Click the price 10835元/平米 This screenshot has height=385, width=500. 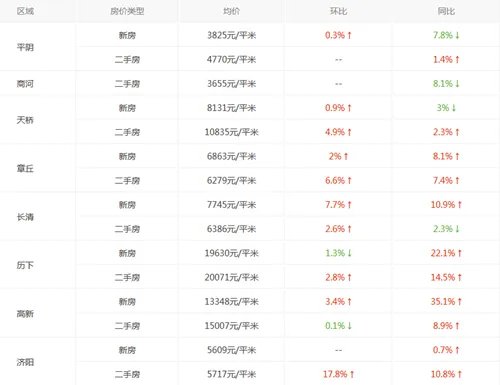pyautogui.click(x=231, y=132)
